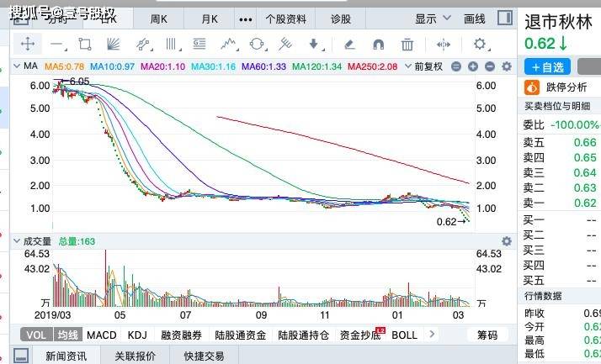Select the circle cycle drawing tool
The width and height of the screenshot is (601, 364).
tap(258, 45)
